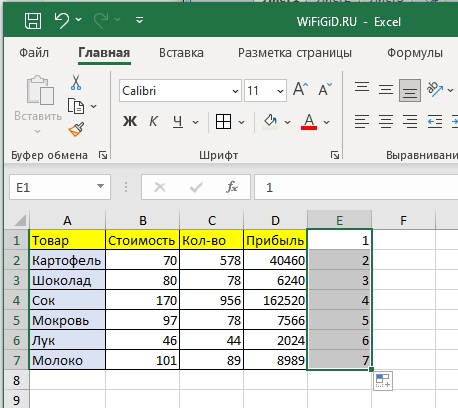Image resolution: width=458 pixels, height=408 pixels.
Task: Save the workbook with the floppy icon
Action: click(x=33, y=21)
